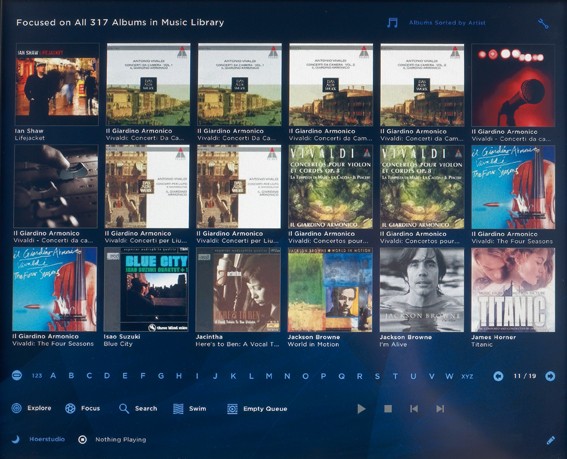The width and height of the screenshot is (567, 459).
Task: Jump to letter M
Action: click(x=269, y=376)
